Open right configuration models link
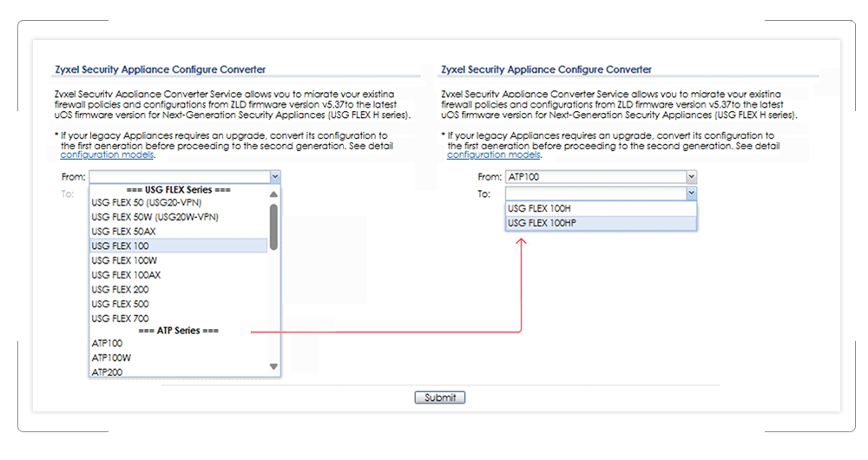This screenshot has height=460, width=868. [x=494, y=155]
